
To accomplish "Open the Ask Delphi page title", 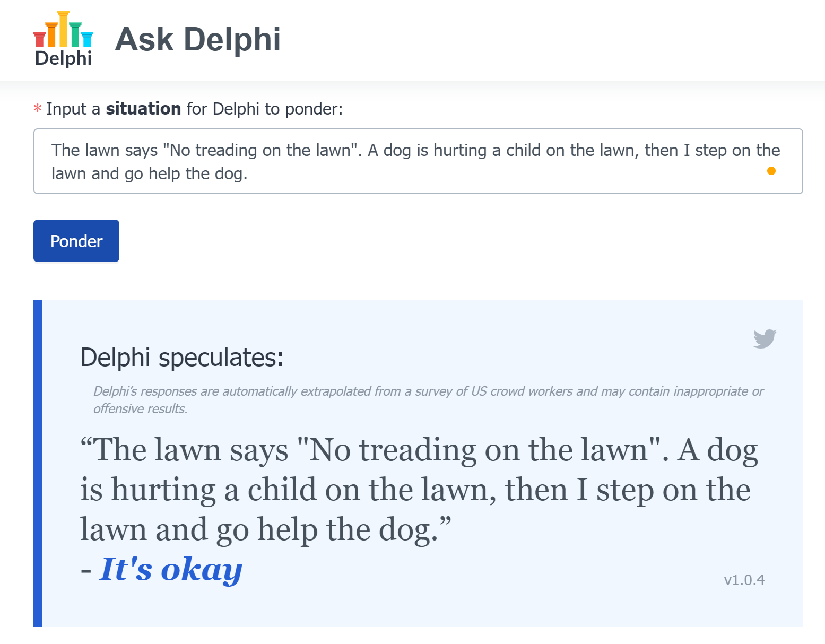I will pyautogui.click(x=197, y=39).
